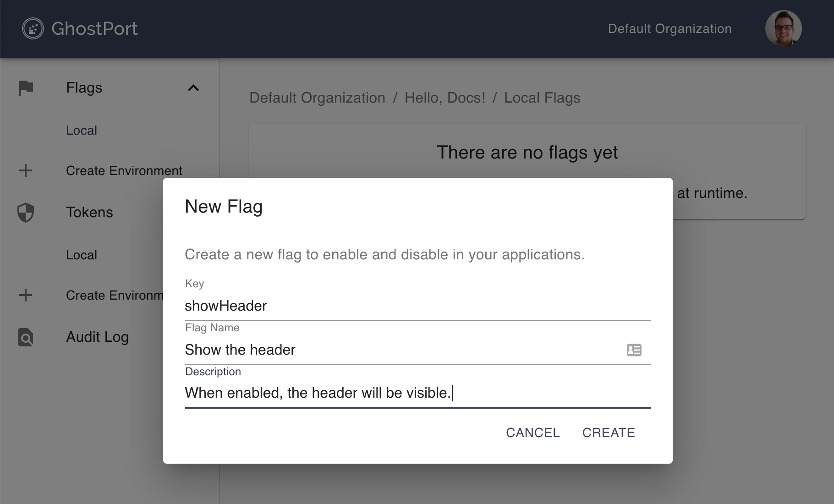Open Audit Log via the magnifier icon
Screen dimensions: 834x504
point(26,337)
